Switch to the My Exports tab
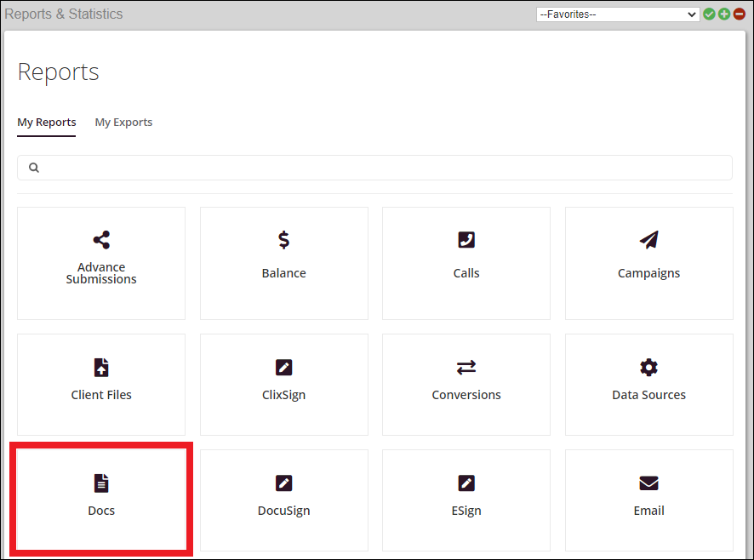The image size is (754, 560). (x=123, y=122)
